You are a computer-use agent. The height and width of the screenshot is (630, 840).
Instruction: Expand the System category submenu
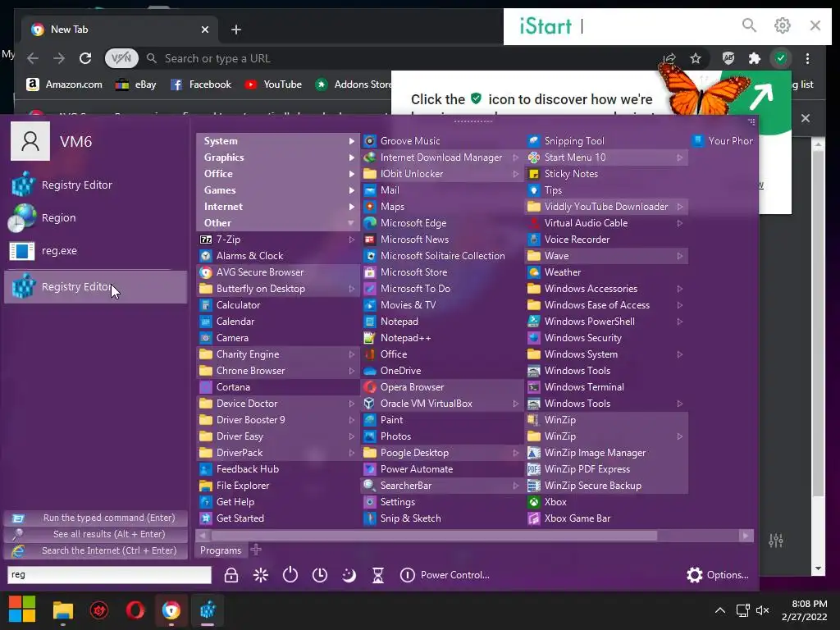pyautogui.click(x=278, y=141)
